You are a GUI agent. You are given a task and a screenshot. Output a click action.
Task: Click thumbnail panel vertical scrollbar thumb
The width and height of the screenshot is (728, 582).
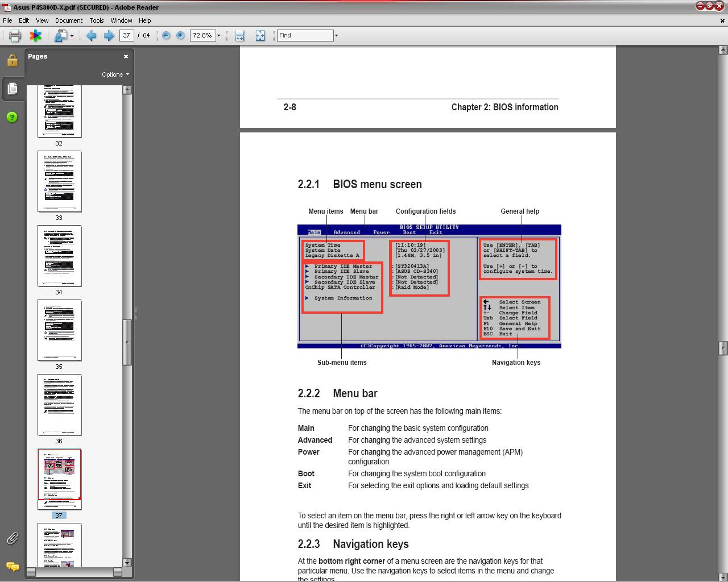click(x=127, y=343)
